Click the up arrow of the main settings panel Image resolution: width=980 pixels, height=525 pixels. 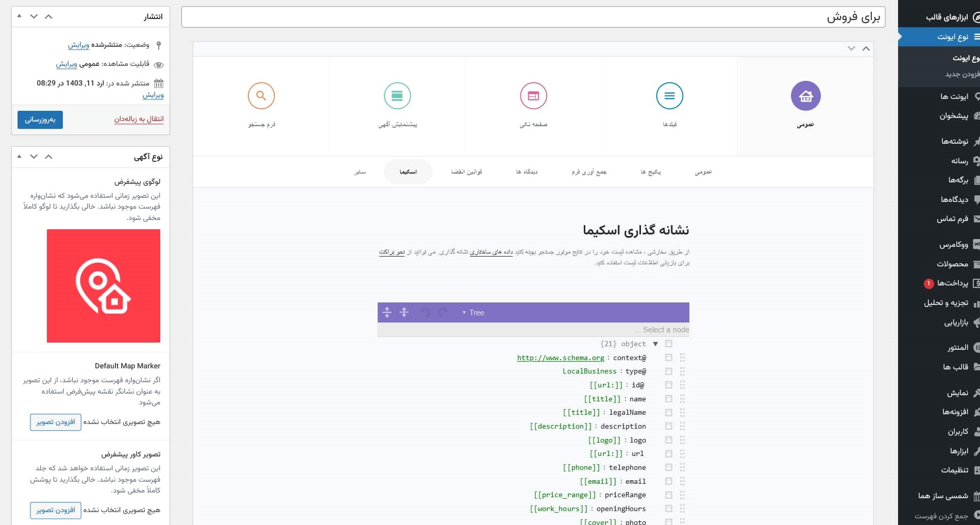866,48
